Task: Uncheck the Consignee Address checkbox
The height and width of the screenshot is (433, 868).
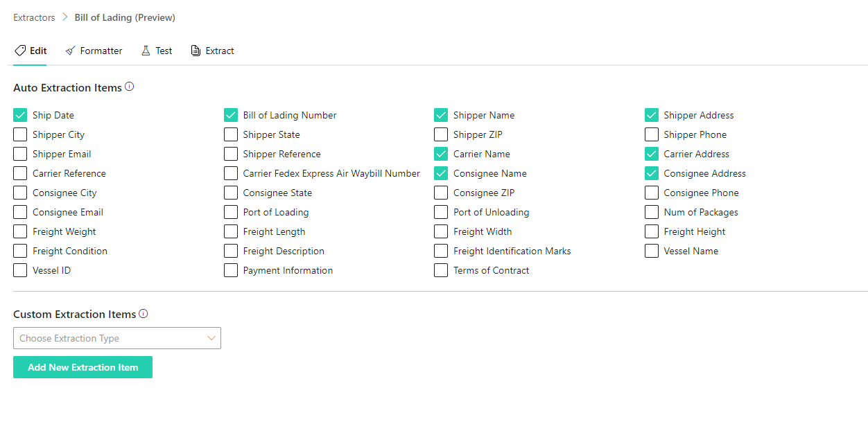Action: [652, 173]
